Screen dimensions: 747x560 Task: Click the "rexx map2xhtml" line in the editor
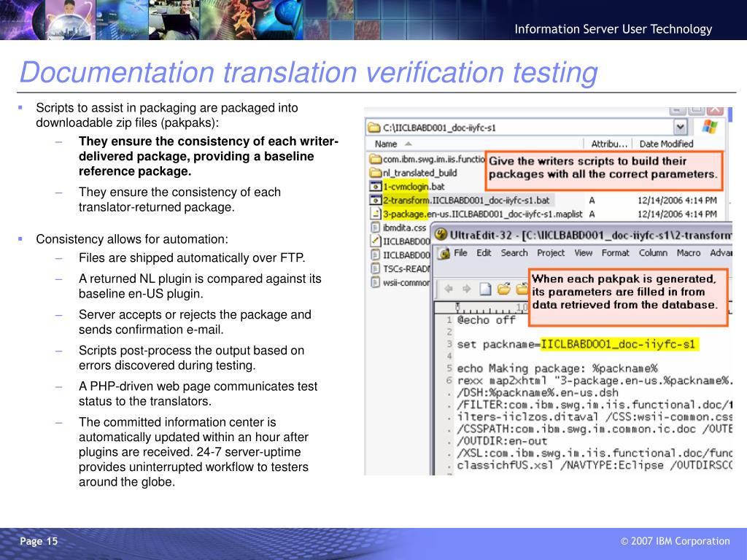click(594, 381)
